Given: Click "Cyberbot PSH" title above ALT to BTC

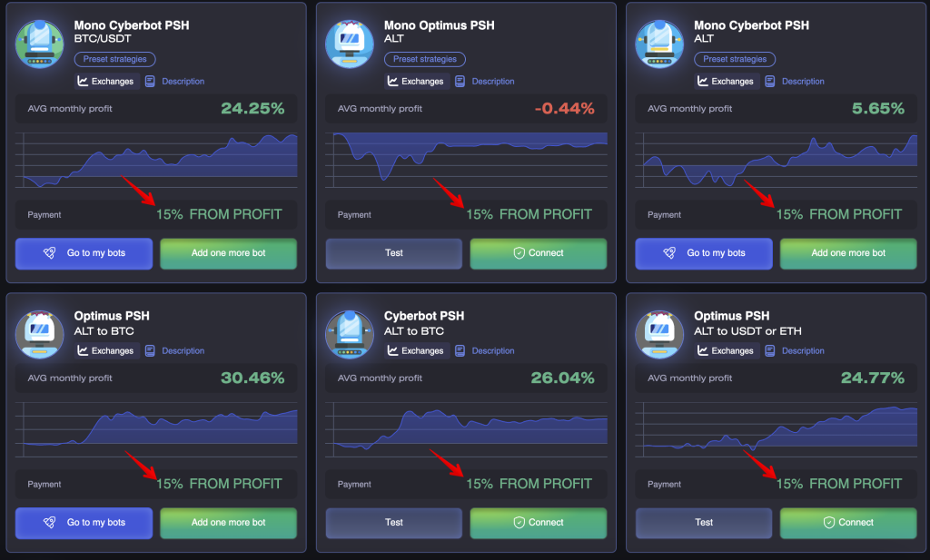Looking at the screenshot, I should [424, 316].
